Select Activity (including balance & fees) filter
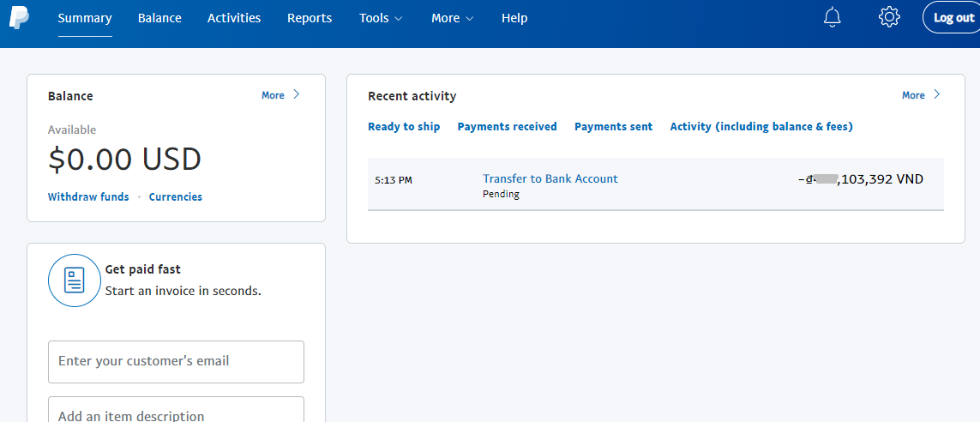 (x=761, y=127)
